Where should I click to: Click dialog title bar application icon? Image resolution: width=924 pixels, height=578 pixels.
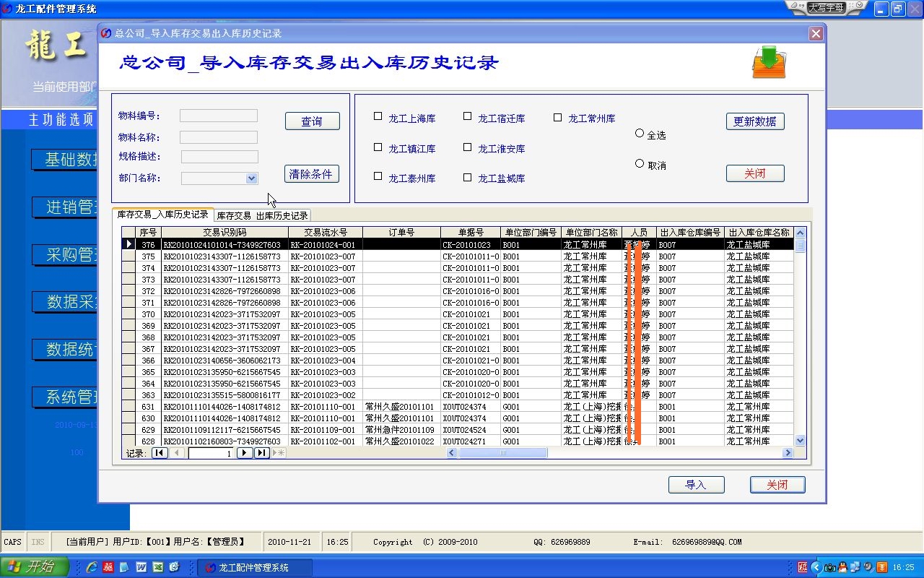107,33
